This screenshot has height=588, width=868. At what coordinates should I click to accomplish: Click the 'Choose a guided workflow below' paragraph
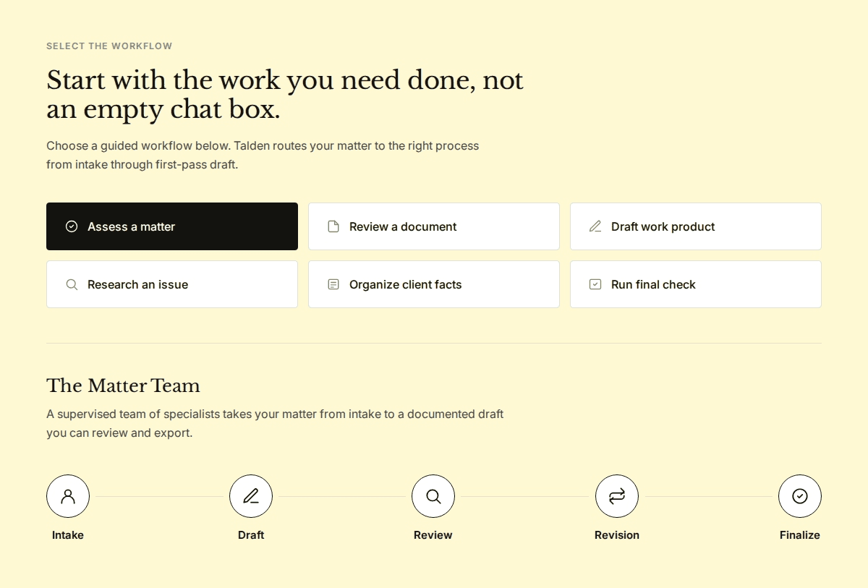click(x=263, y=155)
